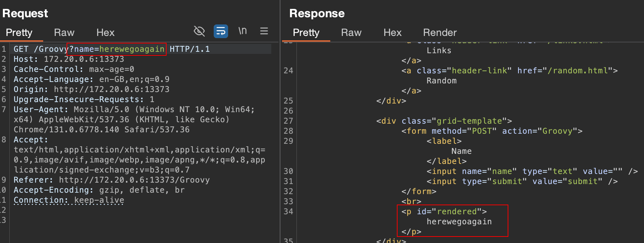Screen dimensions: 644x243
Task: Open the Request panel hamburger menu
Action: pos(264,31)
